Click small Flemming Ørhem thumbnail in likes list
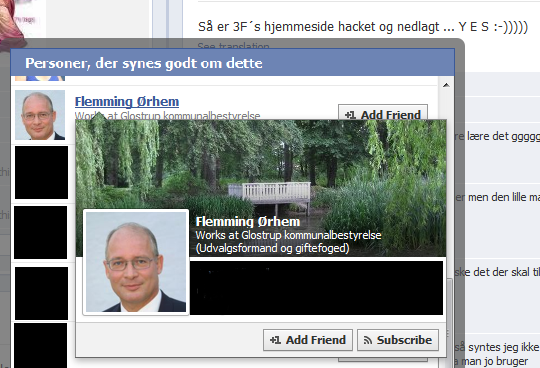Screen dimensions: 540x368 tap(40, 115)
